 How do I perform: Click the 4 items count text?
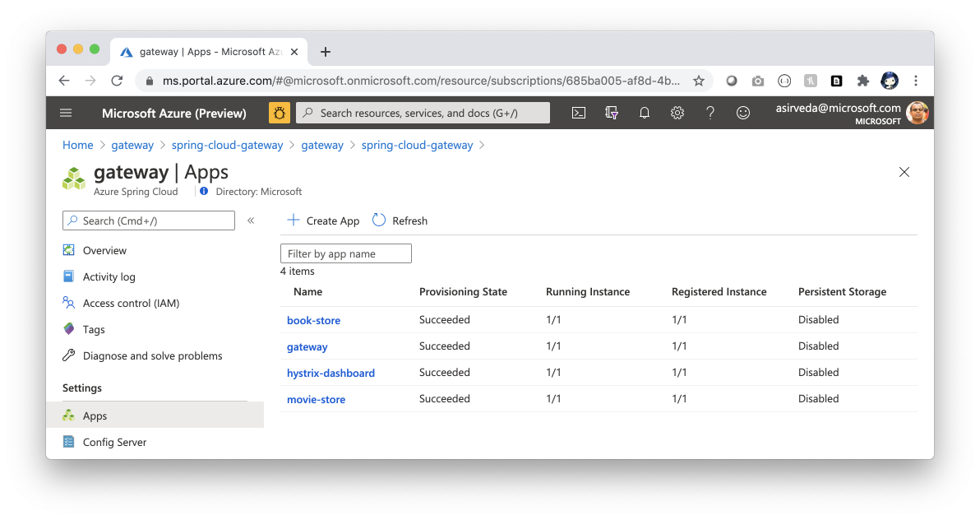pos(298,271)
